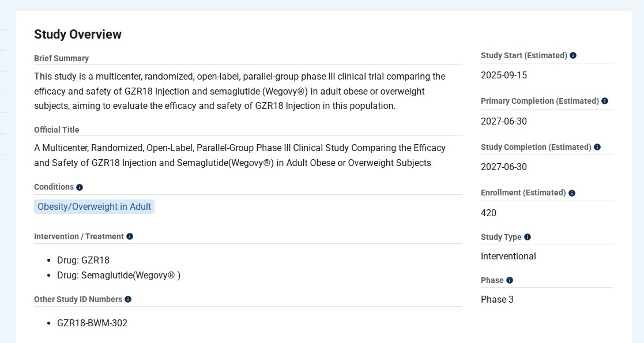Click the Drug: GZR18 intervention entry

click(x=83, y=260)
